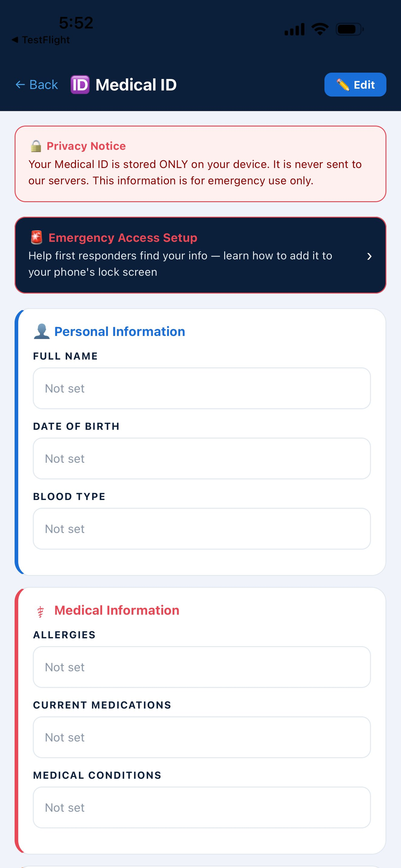Tap the battery indicator icon
This screenshot has height=868, width=401.
(x=350, y=29)
